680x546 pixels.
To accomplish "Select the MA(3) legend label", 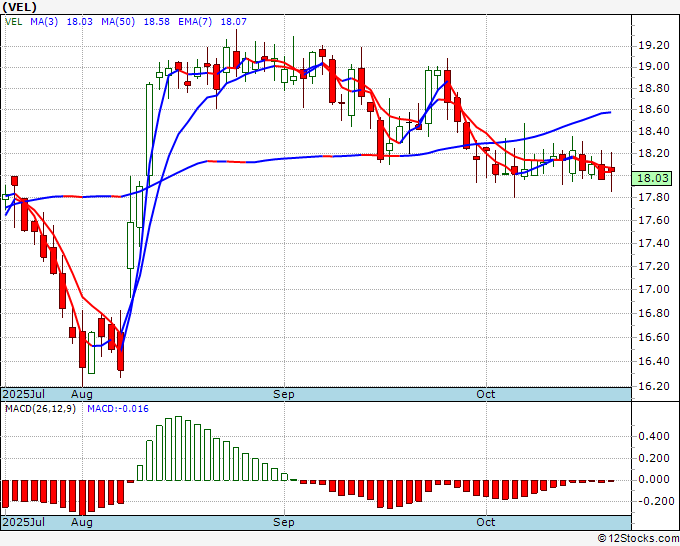I will (44, 22).
